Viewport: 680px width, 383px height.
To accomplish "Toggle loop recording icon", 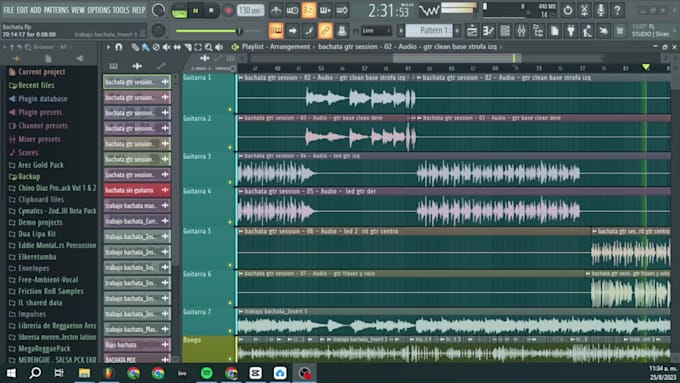I will [342, 10].
